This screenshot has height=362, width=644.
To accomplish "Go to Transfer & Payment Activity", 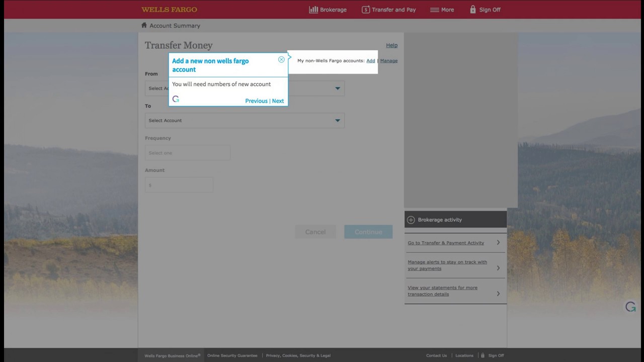I will point(446,243).
